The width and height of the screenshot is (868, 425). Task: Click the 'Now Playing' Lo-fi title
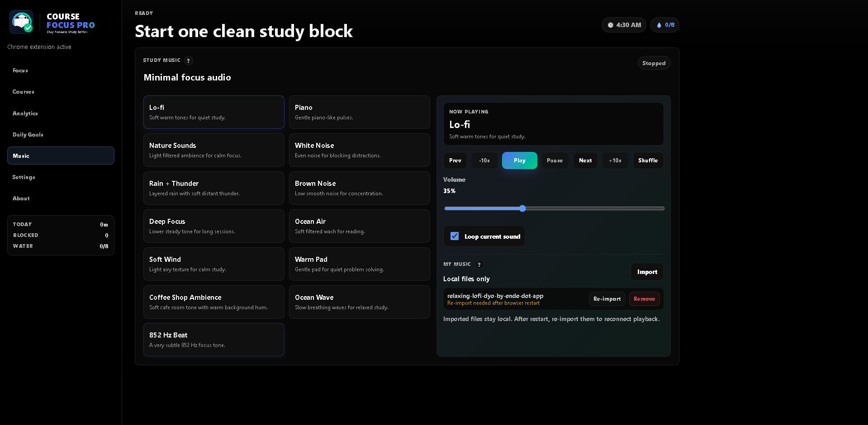460,124
